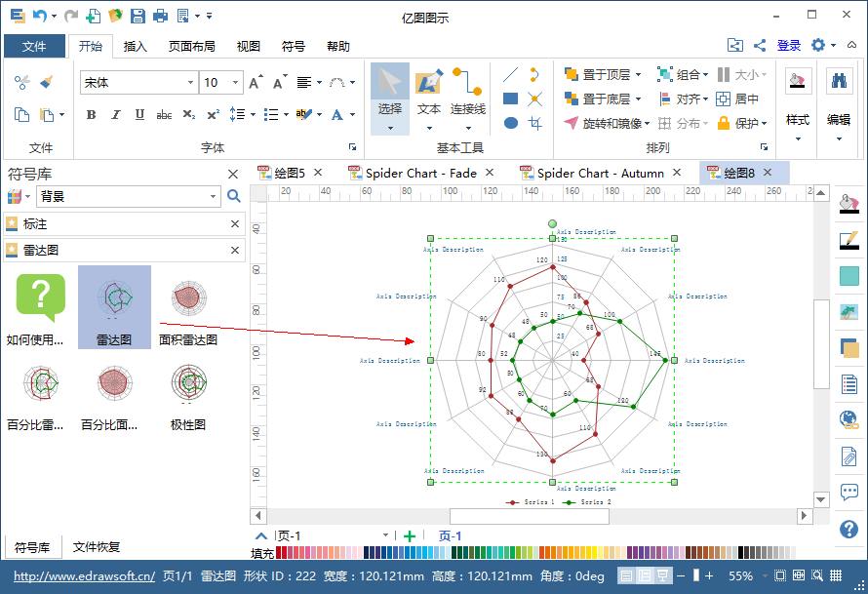Image resolution: width=868 pixels, height=594 pixels.
Task: Open the 文件 menu
Action: click(x=34, y=47)
